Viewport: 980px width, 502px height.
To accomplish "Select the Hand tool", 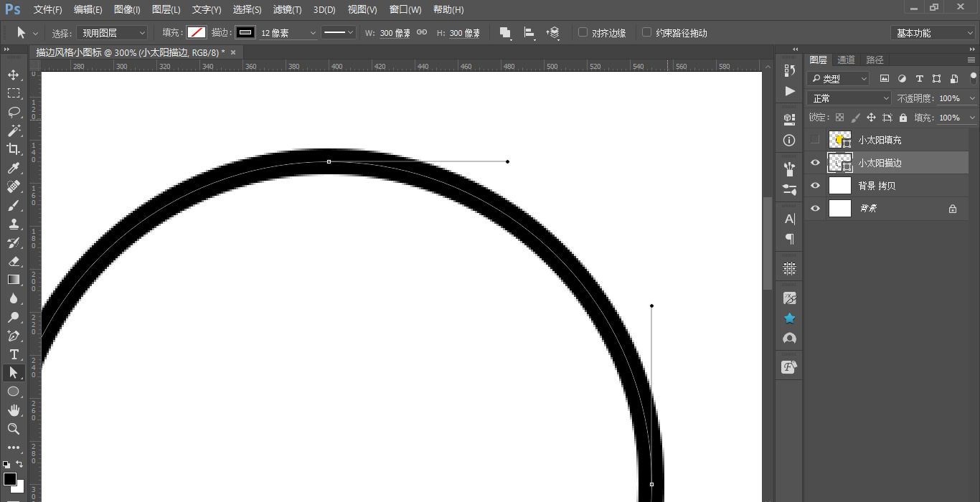I will point(13,410).
